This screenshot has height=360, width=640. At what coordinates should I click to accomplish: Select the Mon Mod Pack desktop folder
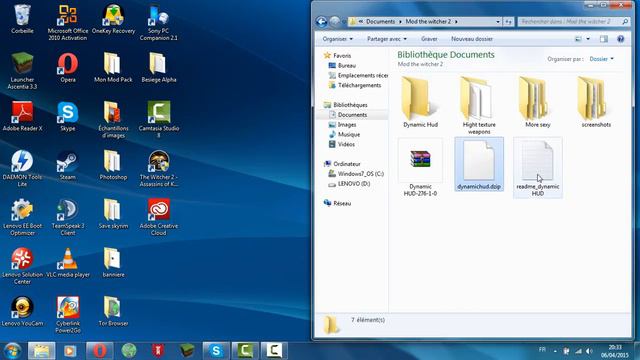(113, 68)
